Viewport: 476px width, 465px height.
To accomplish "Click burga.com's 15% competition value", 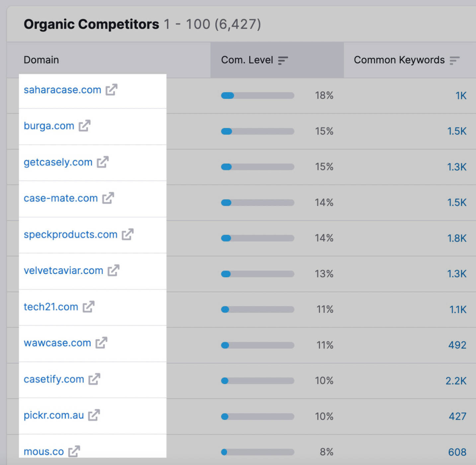I will 324,131.
